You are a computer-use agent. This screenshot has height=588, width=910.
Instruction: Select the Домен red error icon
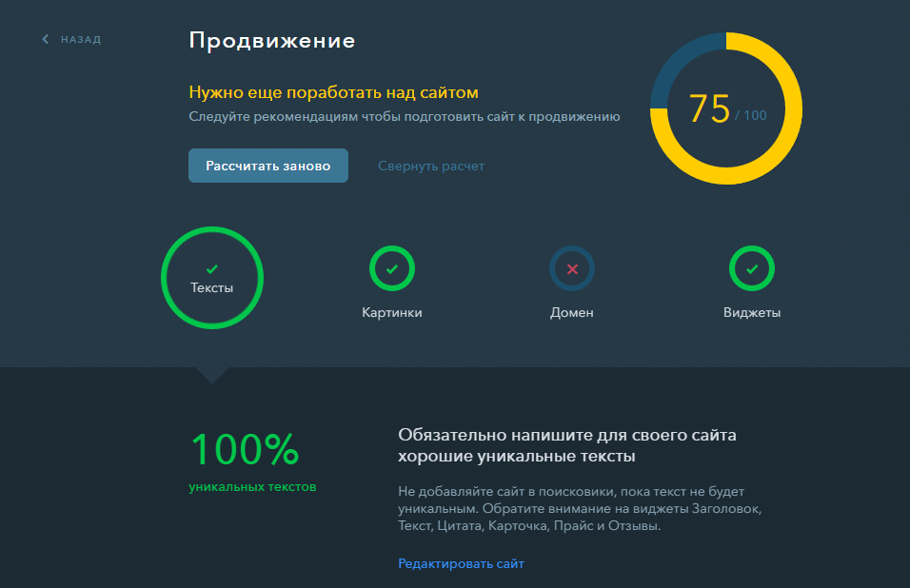[571, 268]
